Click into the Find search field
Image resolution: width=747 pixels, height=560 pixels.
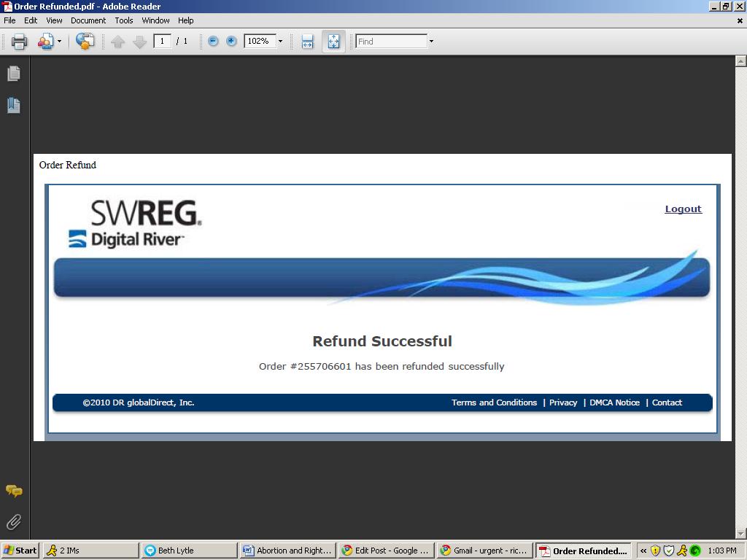click(391, 42)
